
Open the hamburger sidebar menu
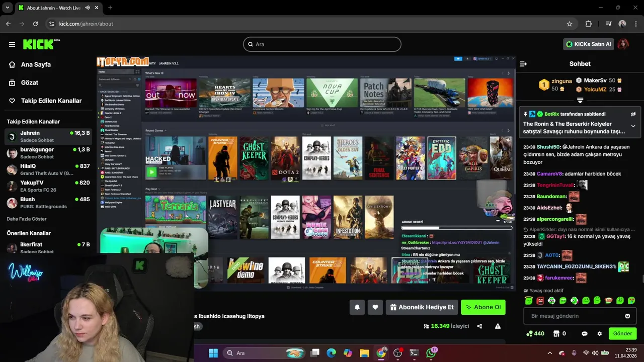[12, 44]
